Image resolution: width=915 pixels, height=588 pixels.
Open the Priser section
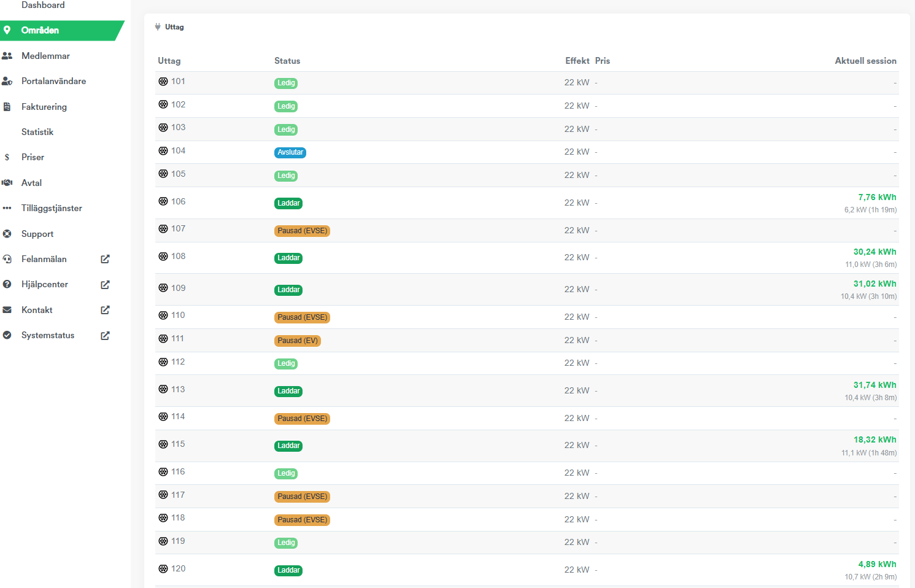coord(33,157)
